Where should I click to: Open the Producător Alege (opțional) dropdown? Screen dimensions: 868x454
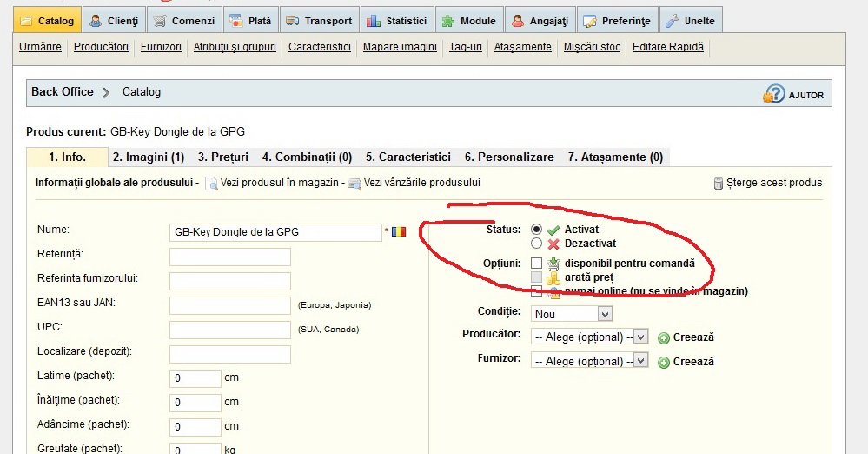590,337
